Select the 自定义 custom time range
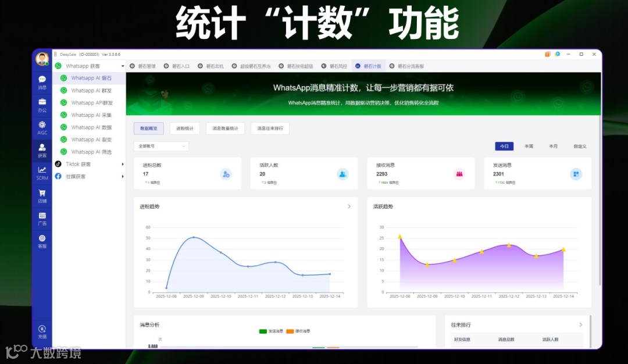 point(580,146)
